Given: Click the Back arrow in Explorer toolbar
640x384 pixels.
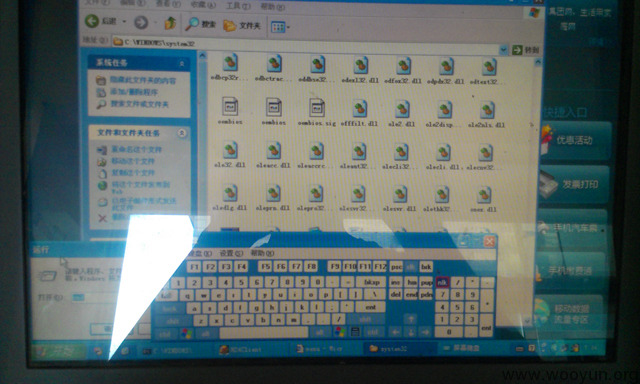Looking at the screenshot, I should [92, 21].
